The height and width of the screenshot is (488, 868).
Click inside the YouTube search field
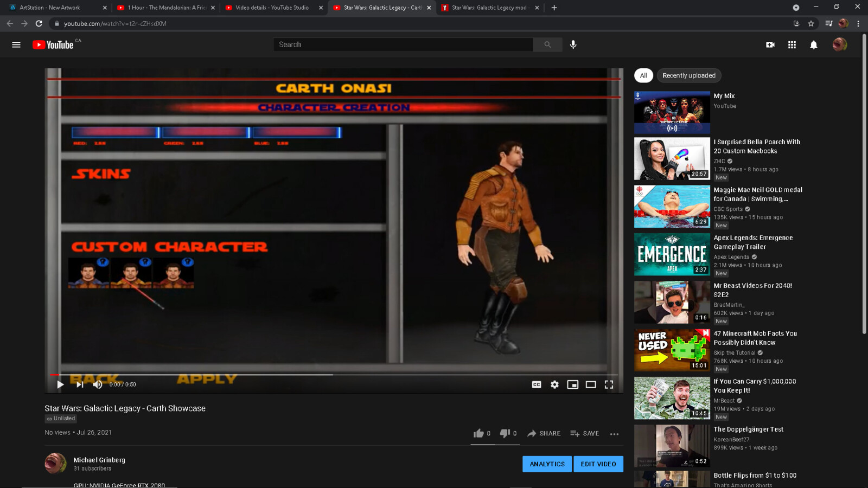pyautogui.click(x=403, y=44)
